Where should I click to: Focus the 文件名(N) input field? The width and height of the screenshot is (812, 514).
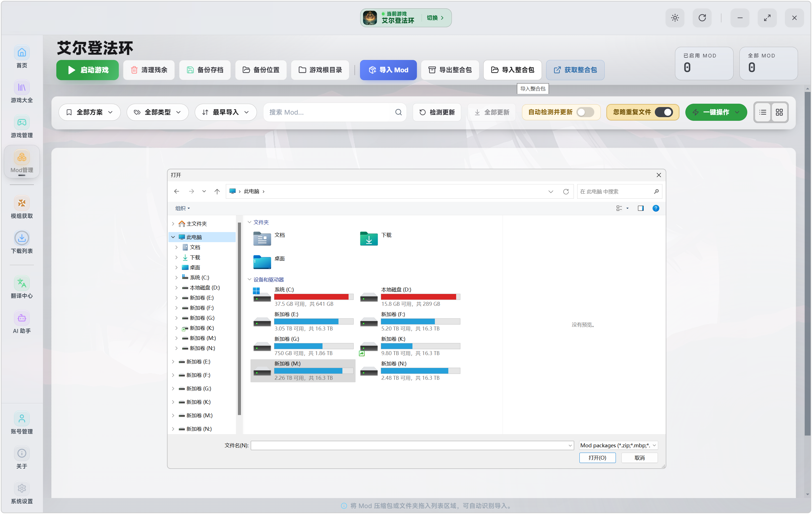pos(412,446)
